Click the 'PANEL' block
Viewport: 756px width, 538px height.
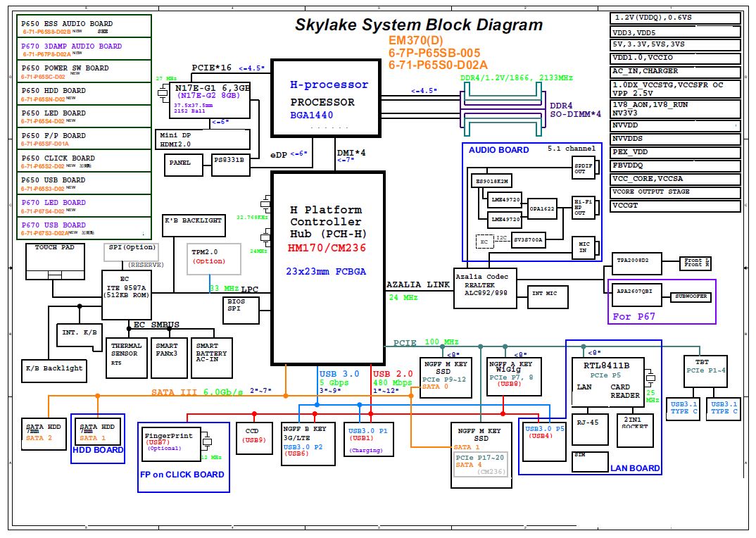pos(183,165)
